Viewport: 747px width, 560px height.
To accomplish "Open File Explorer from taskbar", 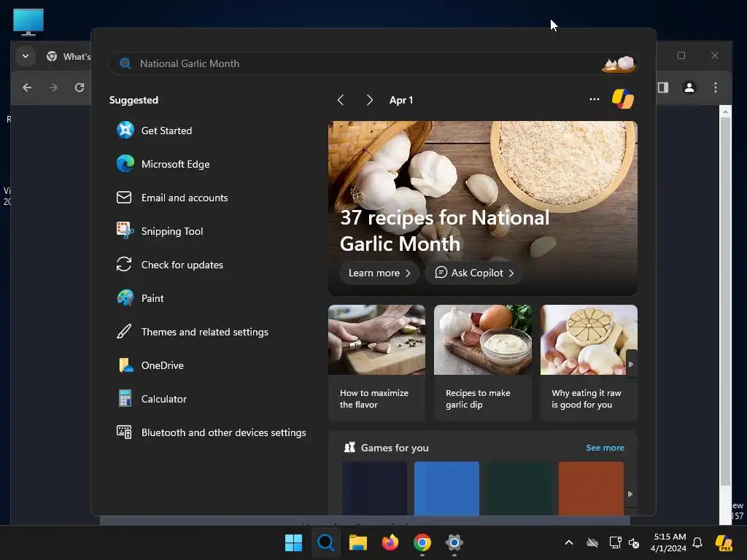I will tap(357, 542).
